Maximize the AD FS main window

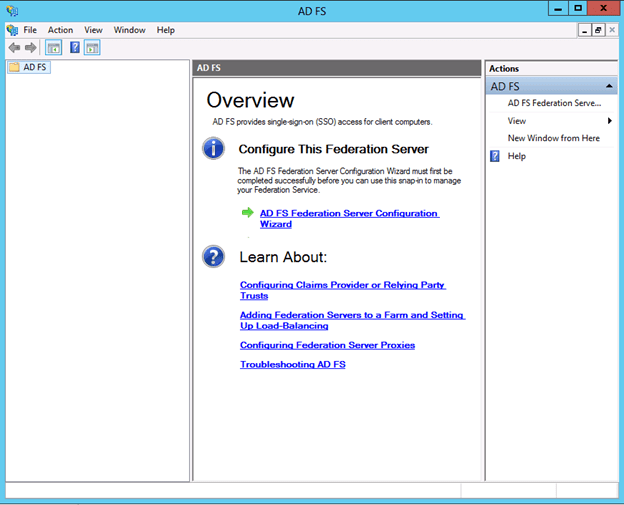(578, 9)
